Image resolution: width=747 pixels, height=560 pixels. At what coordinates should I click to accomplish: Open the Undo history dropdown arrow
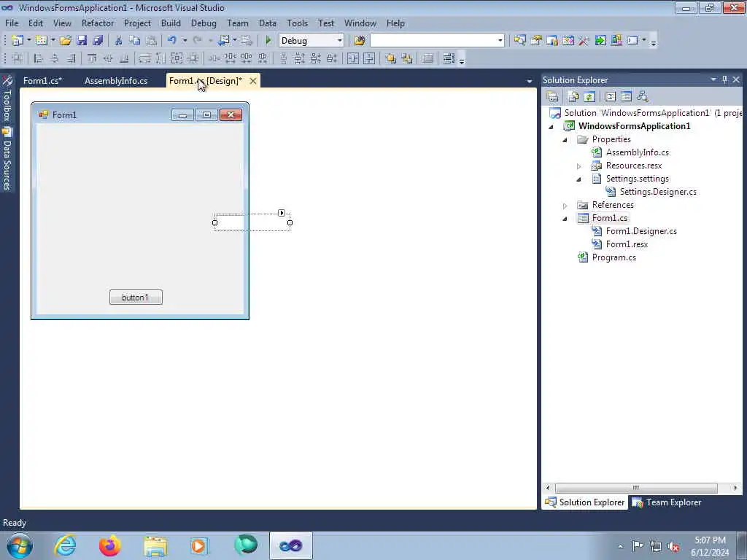click(x=185, y=41)
